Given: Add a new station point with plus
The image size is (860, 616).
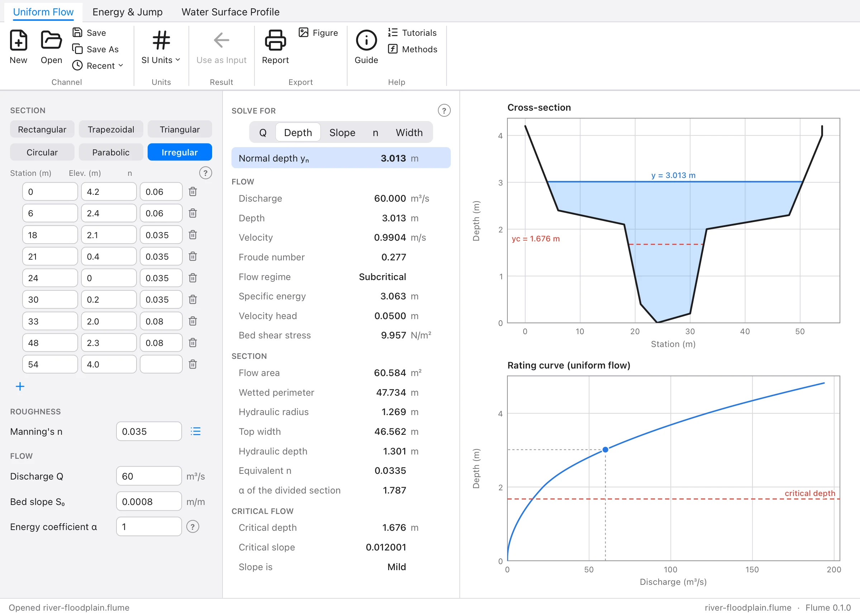Looking at the screenshot, I should (20, 386).
